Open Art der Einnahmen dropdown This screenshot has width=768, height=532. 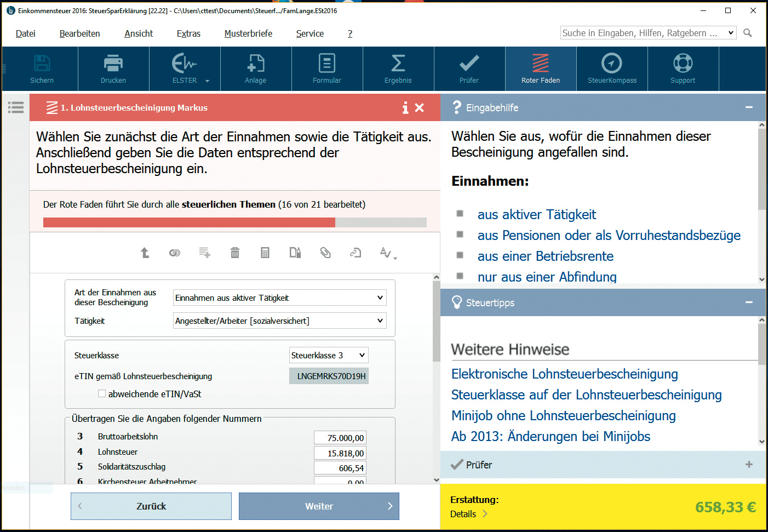pos(279,298)
